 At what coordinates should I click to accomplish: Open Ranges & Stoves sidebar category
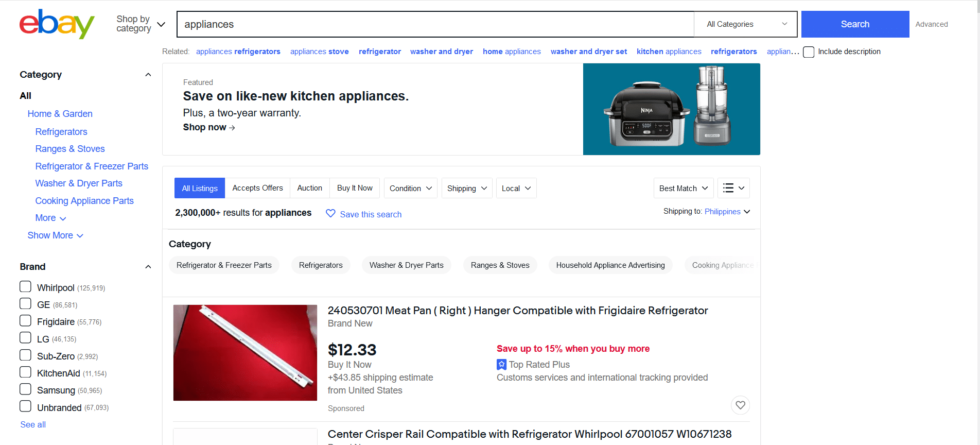coord(70,149)
